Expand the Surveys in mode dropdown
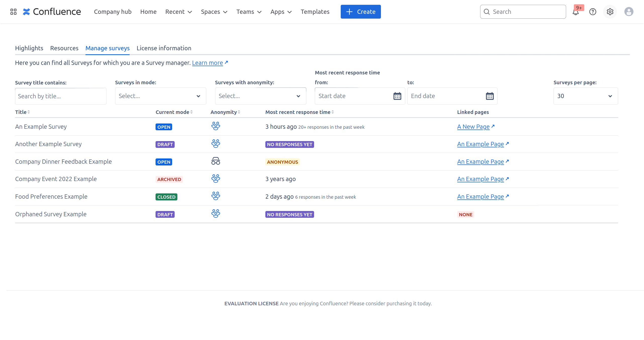The image size is (644, 340). pyautogui.click(x=160, y=96)
